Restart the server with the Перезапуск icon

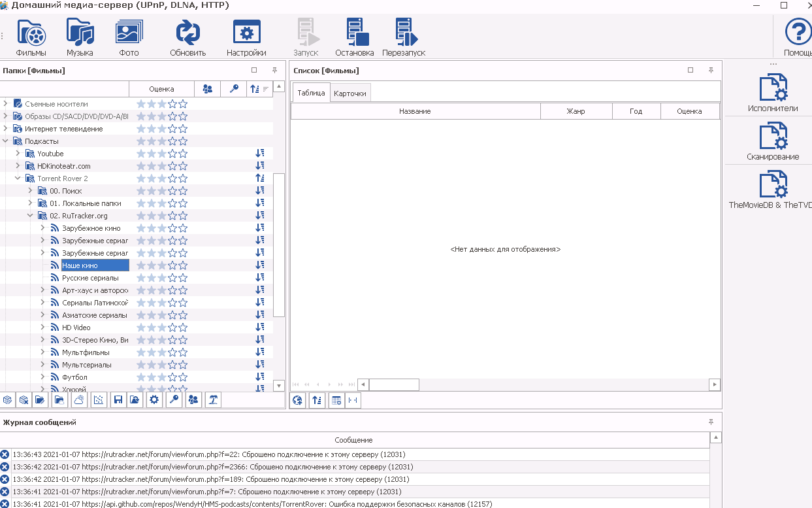(403, 33)
